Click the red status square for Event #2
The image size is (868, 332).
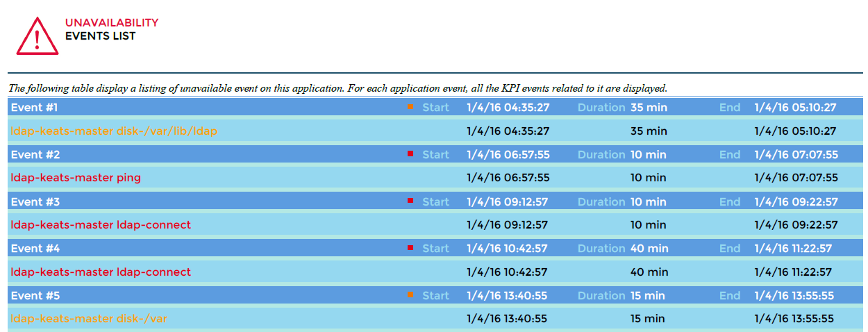point(410,153)
